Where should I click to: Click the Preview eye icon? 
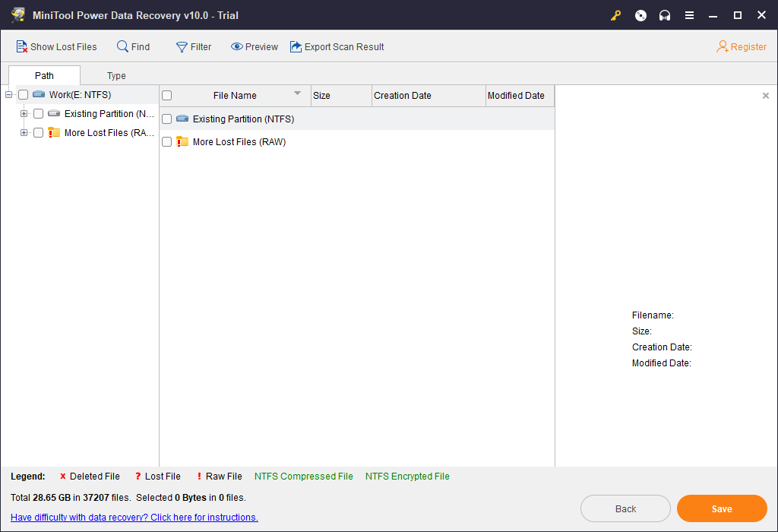237,46
